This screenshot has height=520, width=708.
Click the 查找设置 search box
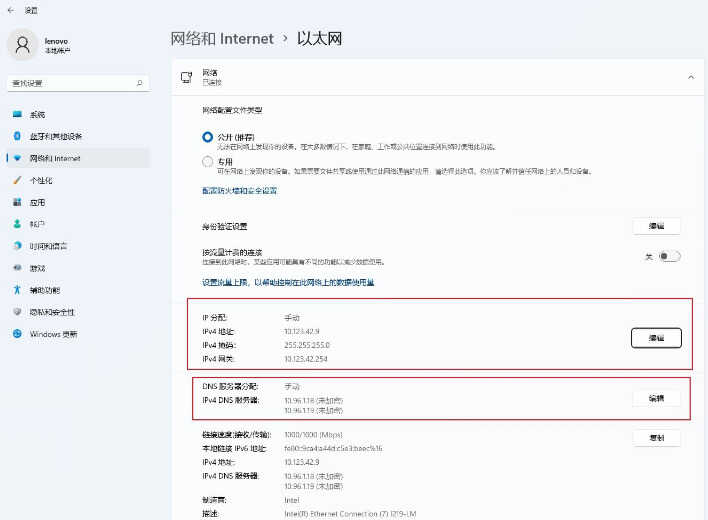click(70, 83)
